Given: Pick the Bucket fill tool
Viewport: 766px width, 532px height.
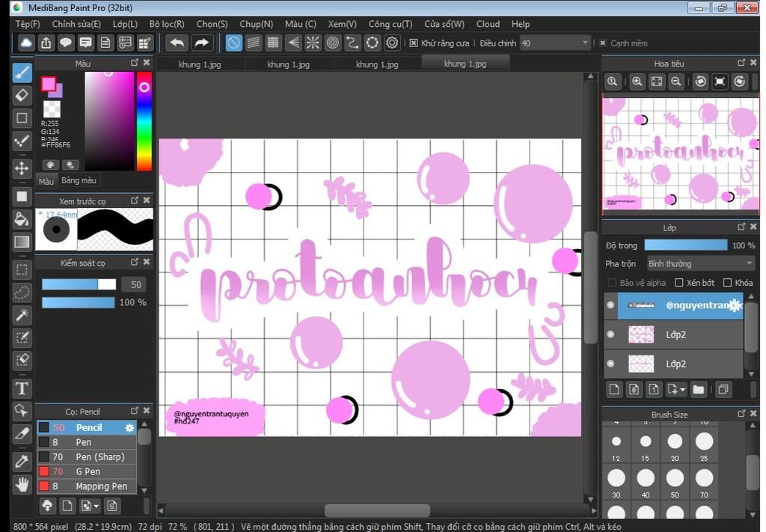Looking at the screenshot, I should point(22,219).
